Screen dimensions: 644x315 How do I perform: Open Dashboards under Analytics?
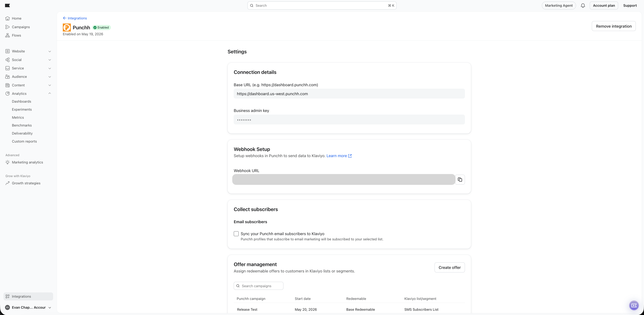coord(21,101)
